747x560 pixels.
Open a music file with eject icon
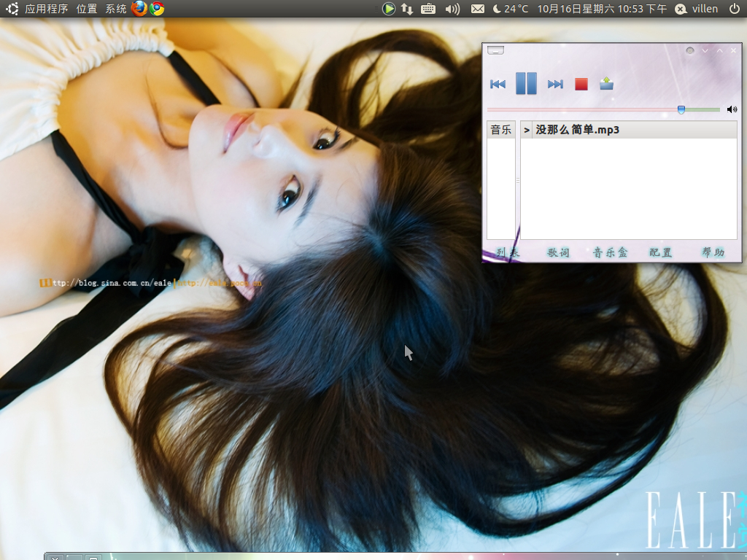pos(606,84)
